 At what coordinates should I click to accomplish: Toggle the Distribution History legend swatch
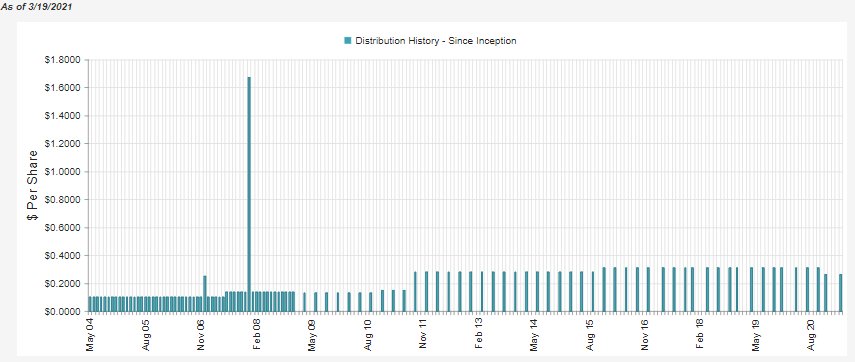point(348,41)
